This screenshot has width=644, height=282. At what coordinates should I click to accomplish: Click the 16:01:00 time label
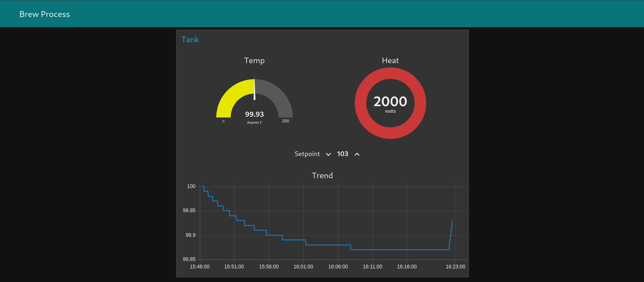point(303,267)
